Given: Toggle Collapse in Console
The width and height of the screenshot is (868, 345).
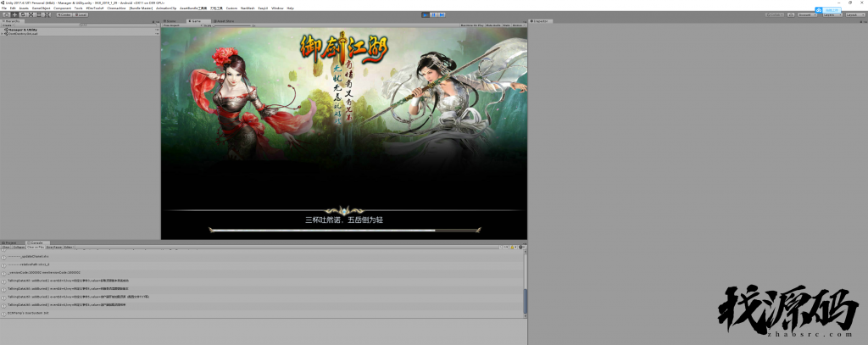Looking at the screenshot, I should (19, 247).
